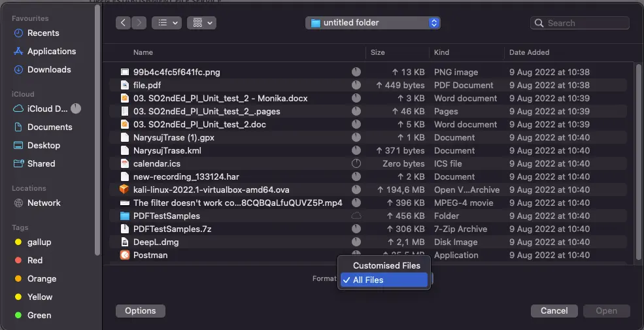
Task: Select the new-recording_133124.har file icon
Action: tap(124, 177)
